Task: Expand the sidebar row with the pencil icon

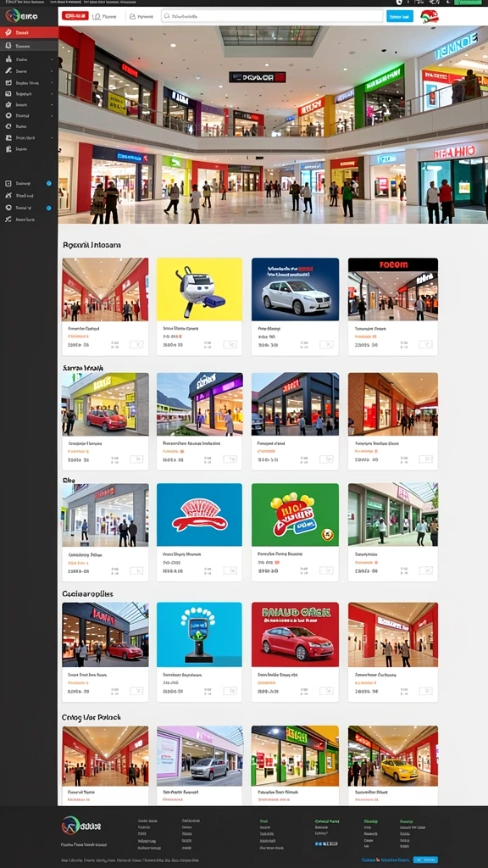Action: coord(52,71)
